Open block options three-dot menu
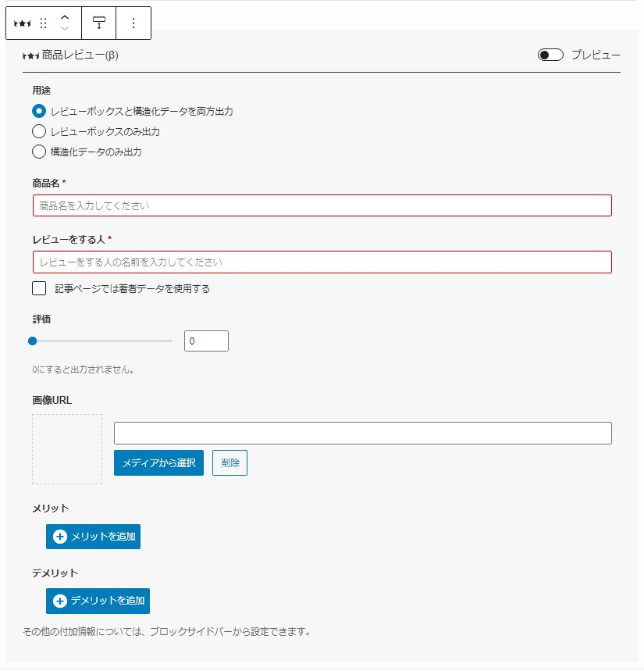 point(133,23)
